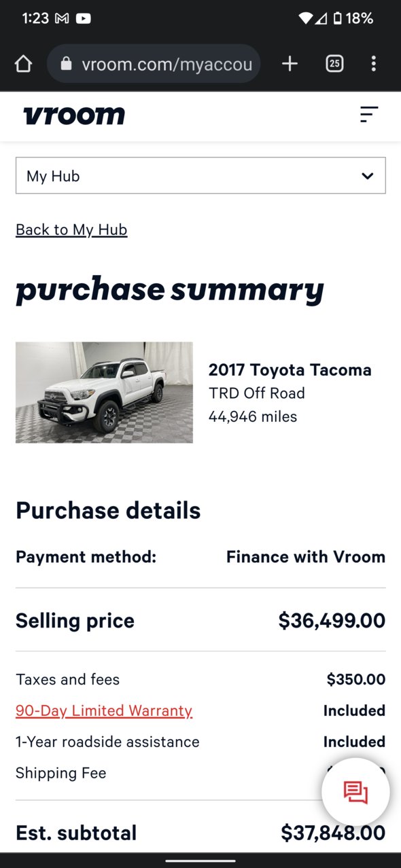The height and width of the screenshot is (868, 401).
Task: Tap the vroom.com address bar
Action: tap(154, 64)
